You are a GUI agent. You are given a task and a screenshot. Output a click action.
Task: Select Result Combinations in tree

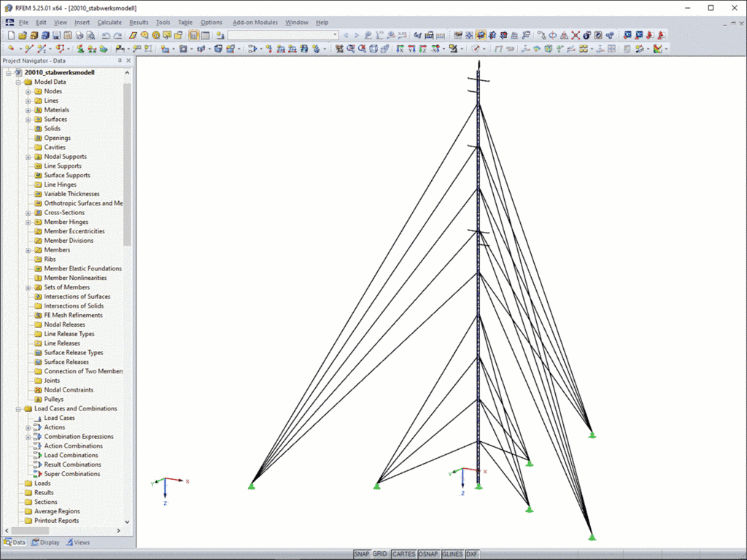tap(72, 464)
